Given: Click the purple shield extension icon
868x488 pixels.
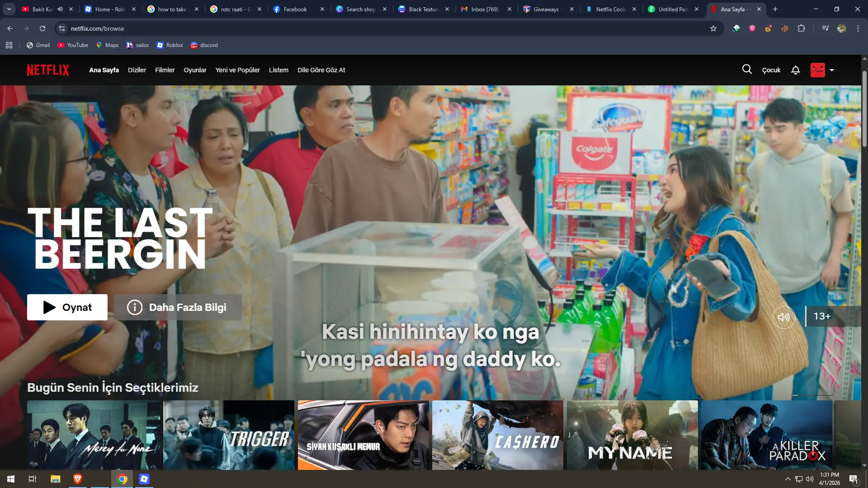Looking at the screenshot, I should (x=752, y=28).
